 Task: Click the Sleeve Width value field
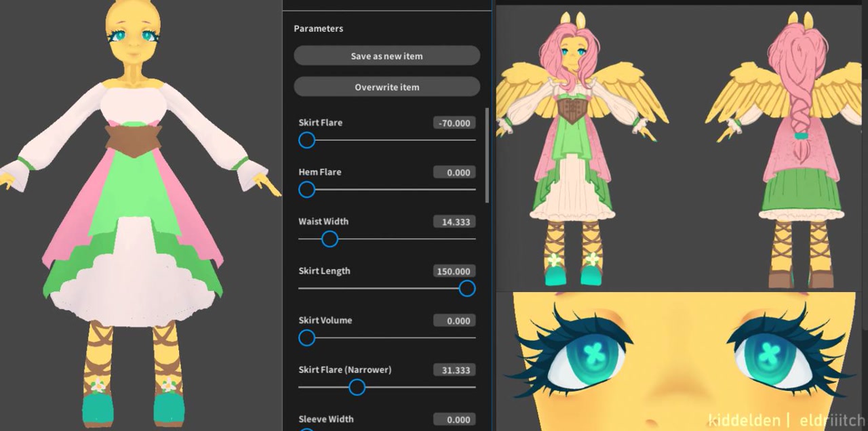pos(454,419)
